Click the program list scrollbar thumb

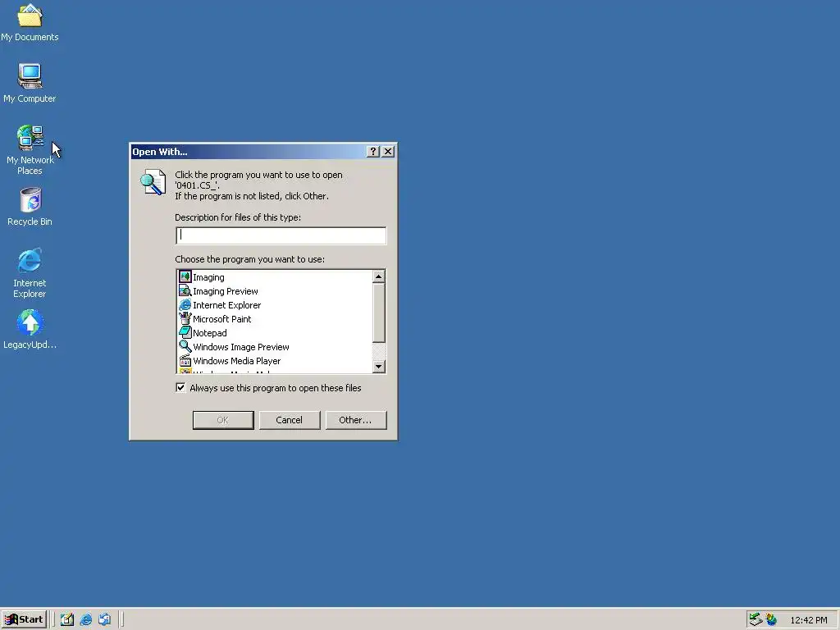379,313
